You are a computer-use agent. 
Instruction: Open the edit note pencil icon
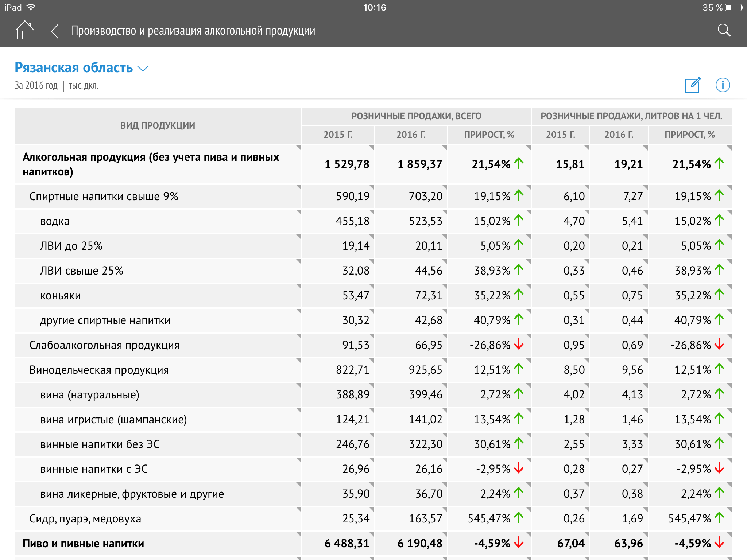(692, 85)
